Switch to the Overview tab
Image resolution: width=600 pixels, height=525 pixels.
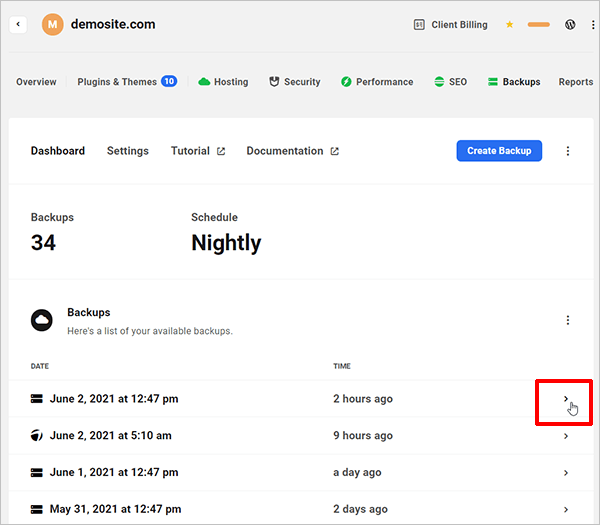36,82
